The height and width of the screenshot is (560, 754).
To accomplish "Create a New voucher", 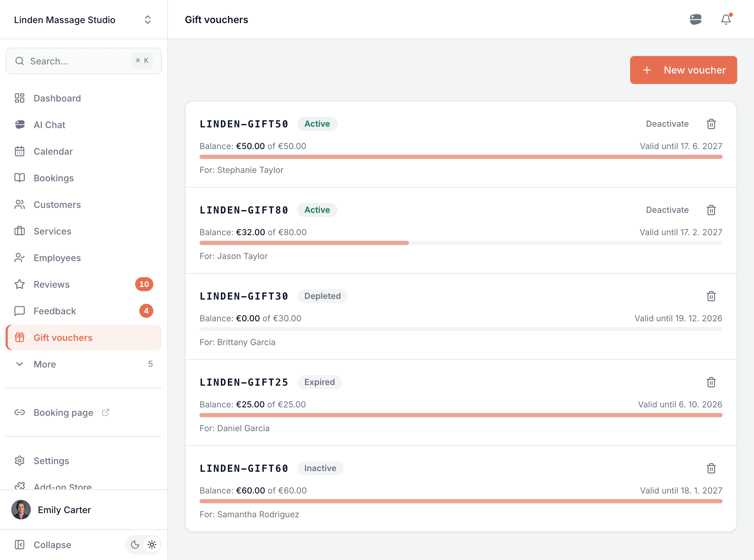I will point(683,70).
